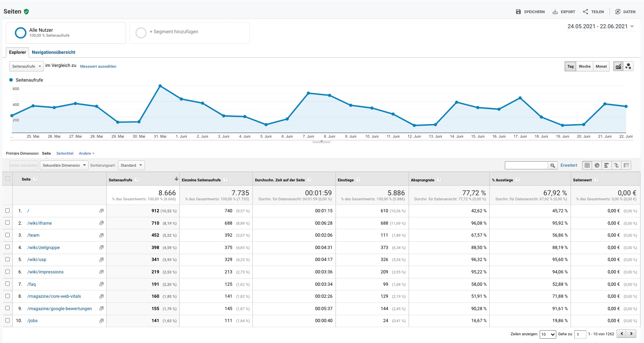Check the box for /faq row
Screen dimensions: 644x343
(x=8, y=284)
